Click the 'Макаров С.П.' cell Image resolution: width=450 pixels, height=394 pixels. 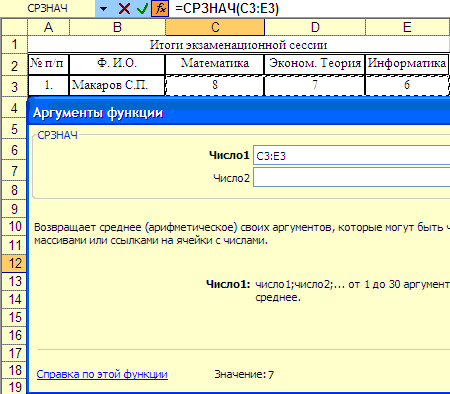click(x=117, y=85)
